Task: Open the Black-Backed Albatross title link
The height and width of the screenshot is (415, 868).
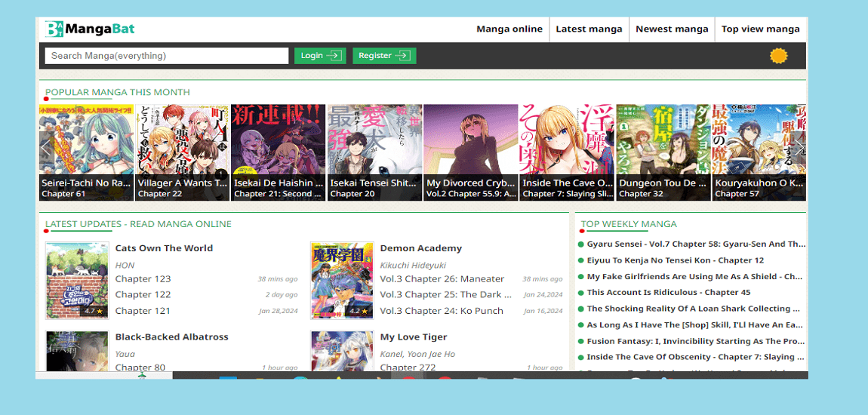Action: point(171,337)
